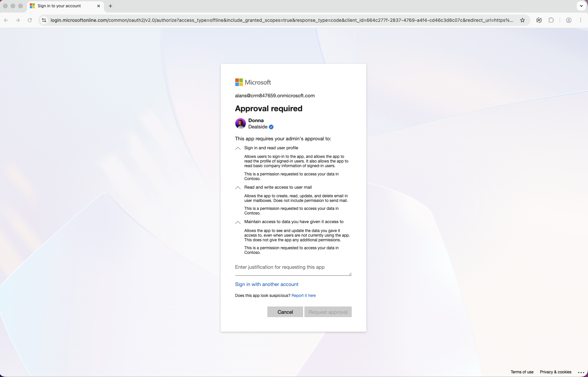Image resolution: width=588 pixels, height=377 pixels.
Task: Click the Request approval button
Action: 328,312
